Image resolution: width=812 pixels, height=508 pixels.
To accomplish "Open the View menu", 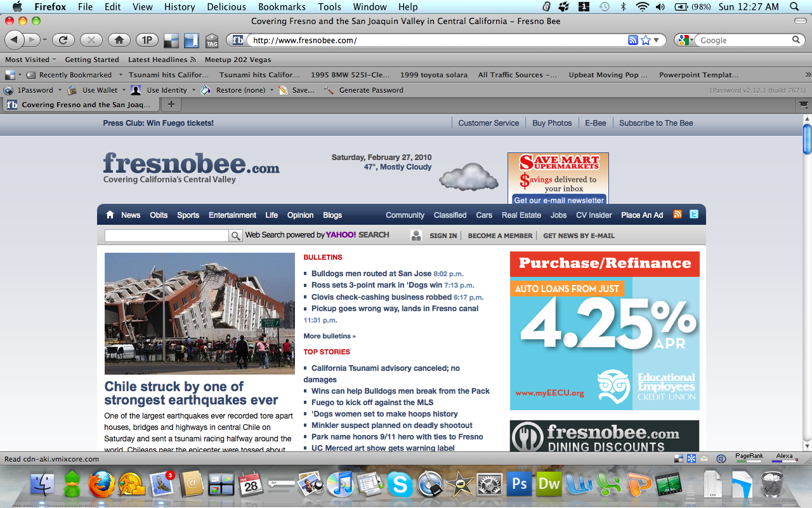I will click(142, 7).
